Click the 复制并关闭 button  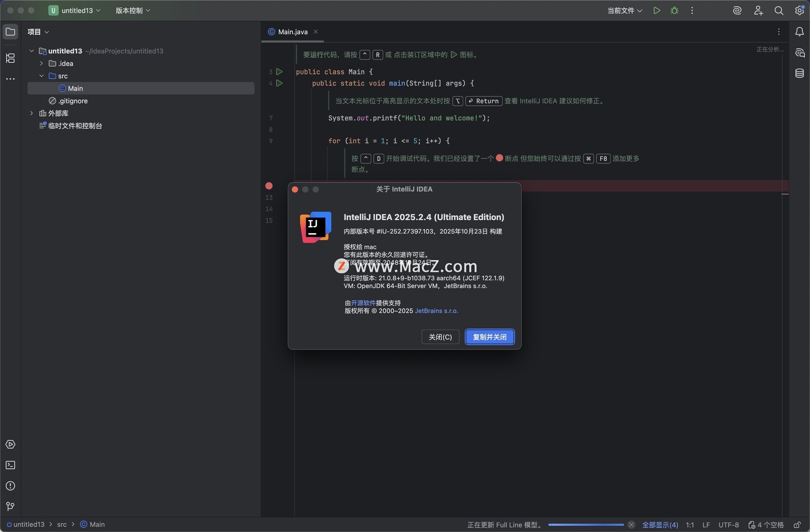click(489, 337)
